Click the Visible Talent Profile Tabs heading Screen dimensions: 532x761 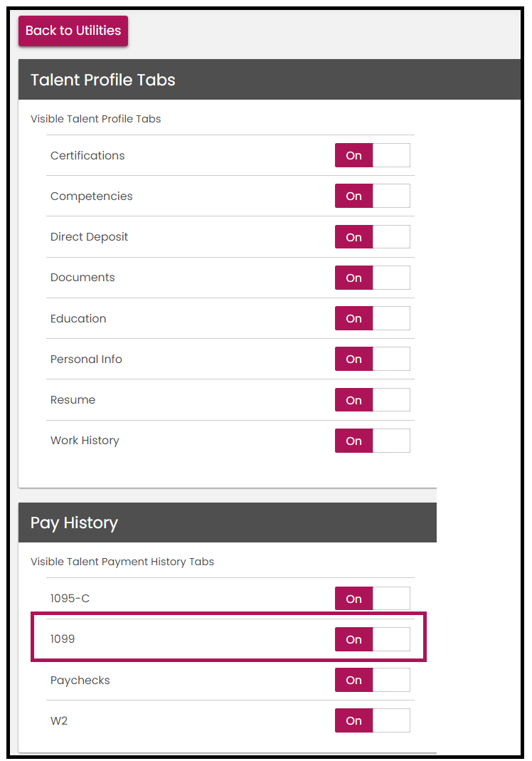(95, 119)
